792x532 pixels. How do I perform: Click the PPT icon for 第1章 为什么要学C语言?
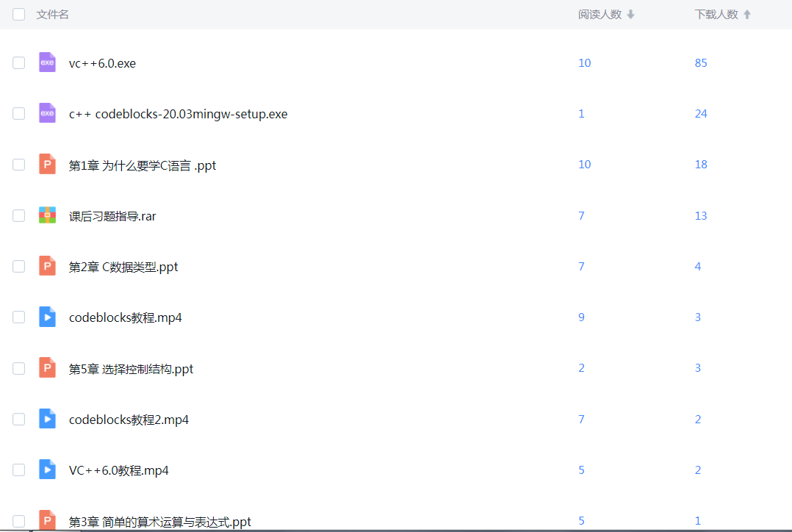(x=47, y=165)
